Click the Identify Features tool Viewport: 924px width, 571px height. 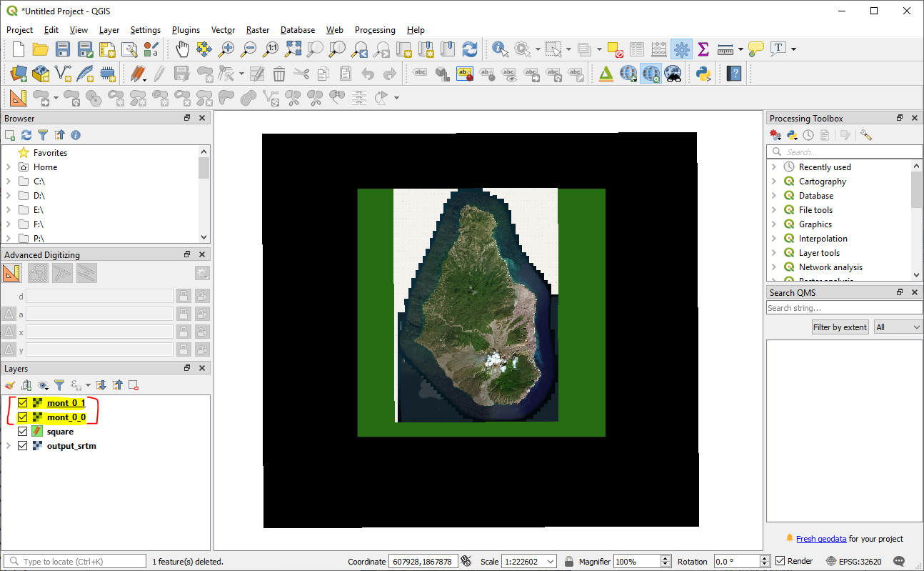500,49
